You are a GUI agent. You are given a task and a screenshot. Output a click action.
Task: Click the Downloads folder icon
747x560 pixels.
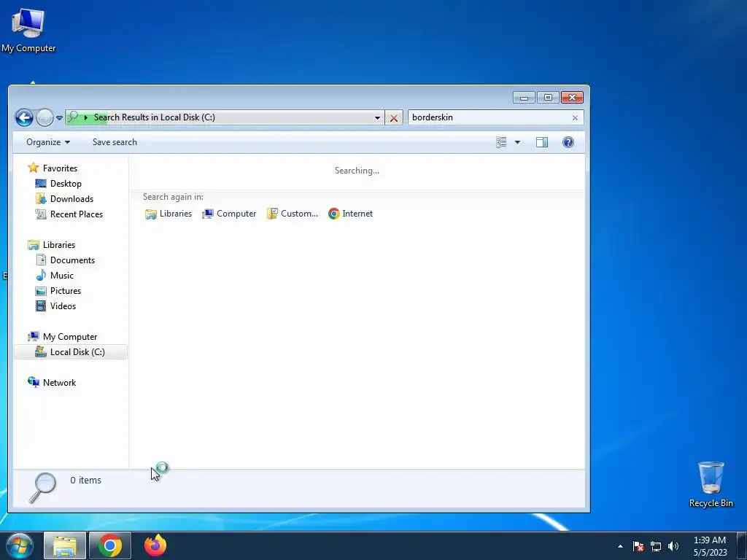click(41, 198)
